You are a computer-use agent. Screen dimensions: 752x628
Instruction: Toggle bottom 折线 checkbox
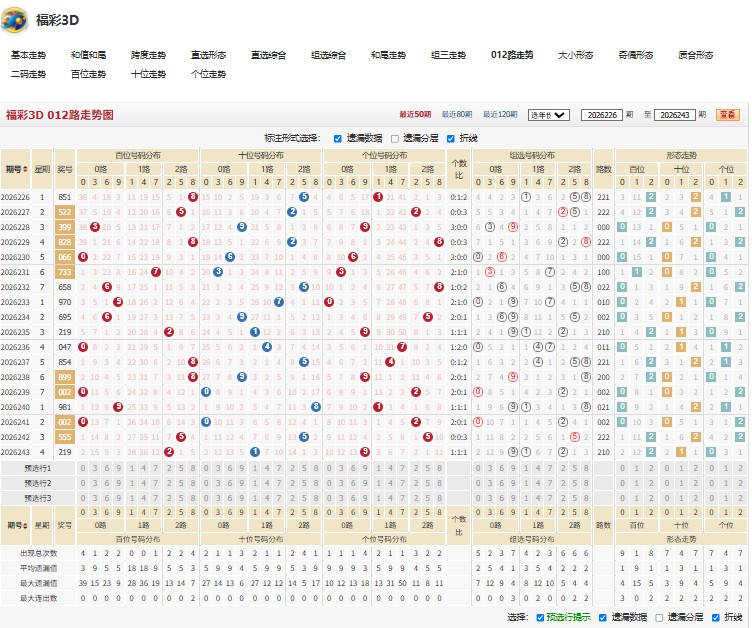[x=716, y=617]
